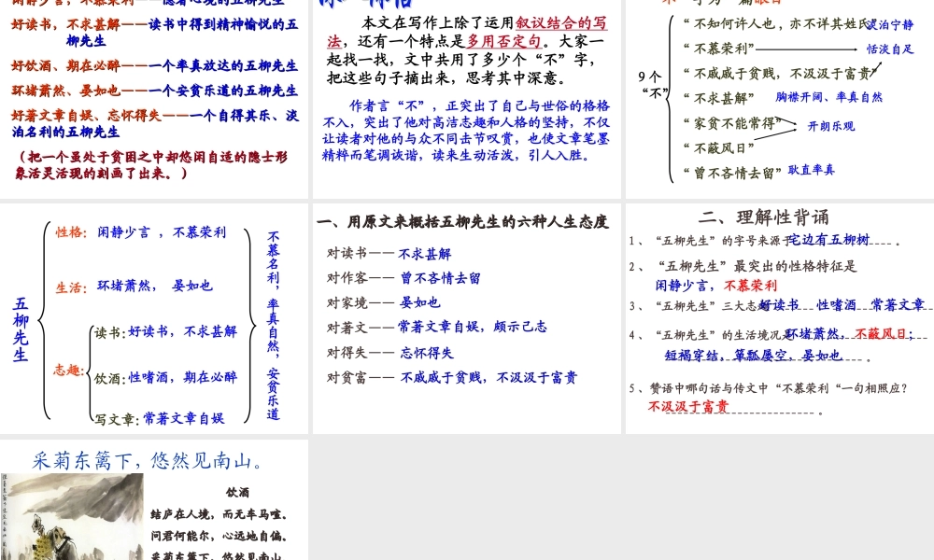Open the 采菊东篱下 poem slide
Image resolution: width=934 pixels, height=560 pixels.
pyautogui.click(x=154, y=500)
